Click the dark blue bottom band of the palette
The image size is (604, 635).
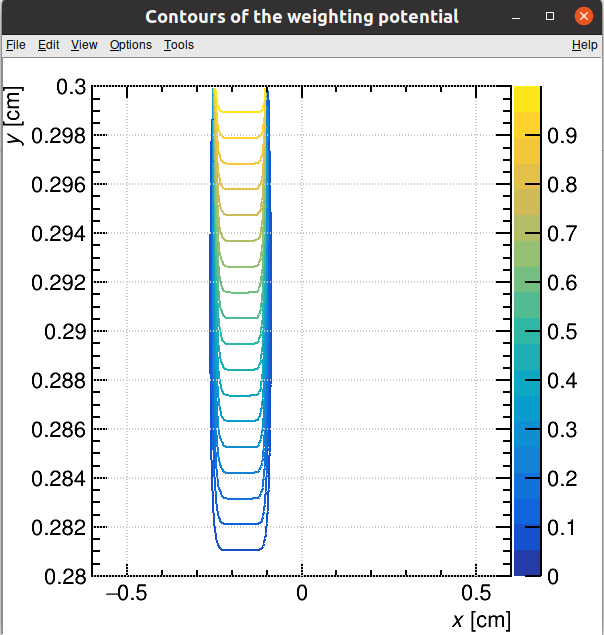coord(527,564)
